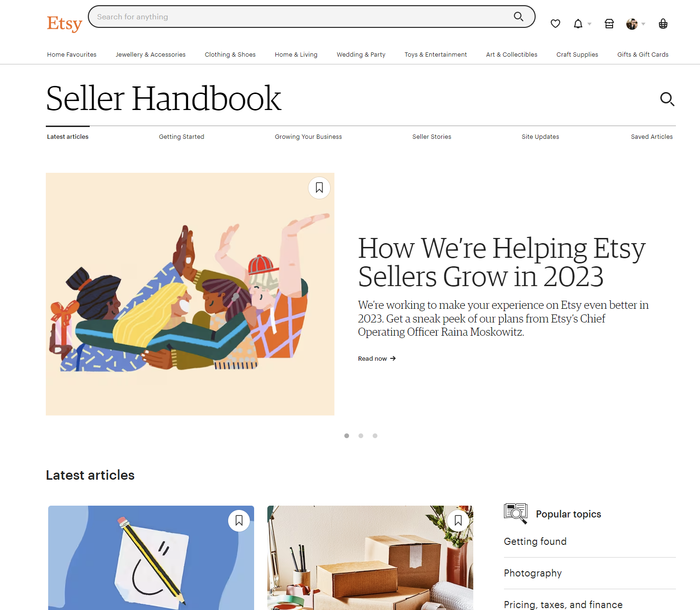Click the Seller Handbook search magnifier
This screenshot has height=610, width=700.
point(667,99)
